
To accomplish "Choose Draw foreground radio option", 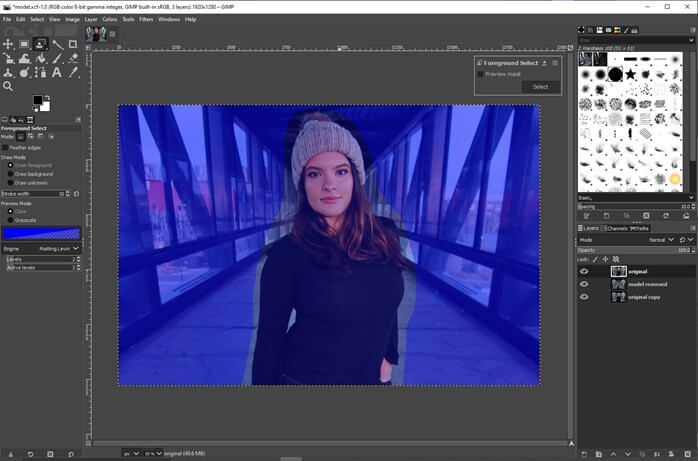I will tap(10, 165).
